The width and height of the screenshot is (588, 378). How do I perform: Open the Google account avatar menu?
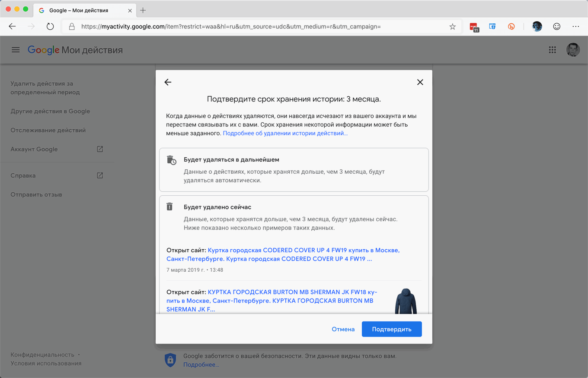point(573,50)
